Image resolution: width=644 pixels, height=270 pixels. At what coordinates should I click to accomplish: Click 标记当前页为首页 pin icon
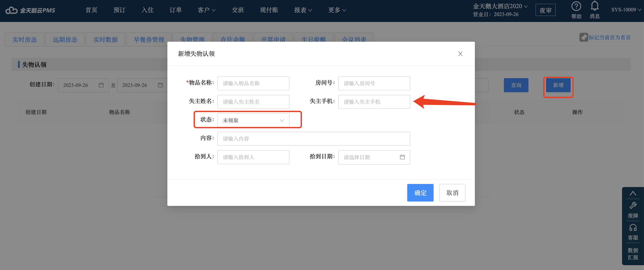click(x=584, y=38)
